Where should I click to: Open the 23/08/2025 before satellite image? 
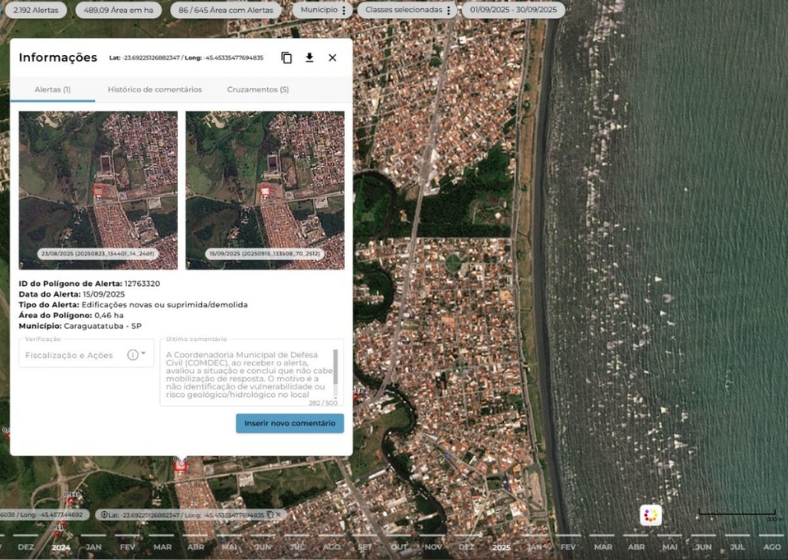[x=98, y=190]
